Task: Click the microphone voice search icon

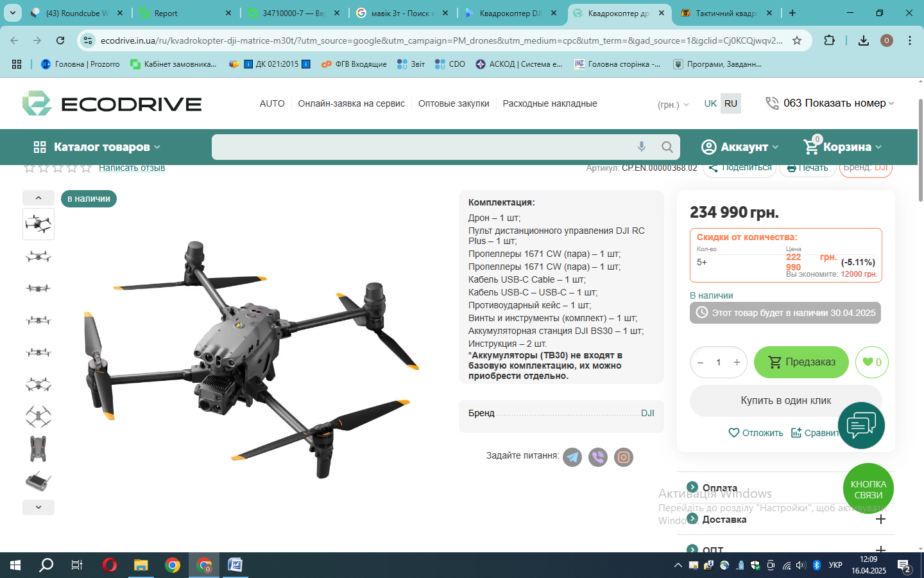Action: coord(641,147)
